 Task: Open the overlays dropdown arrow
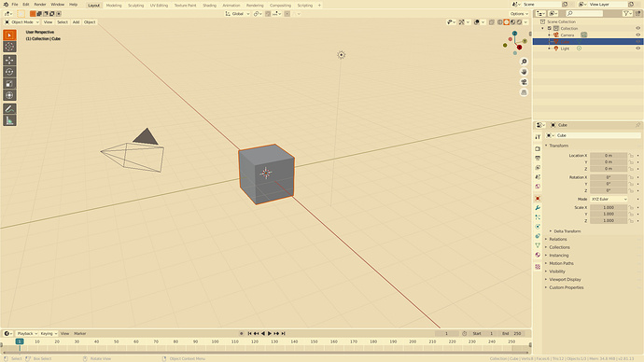(x=483, y=22)
